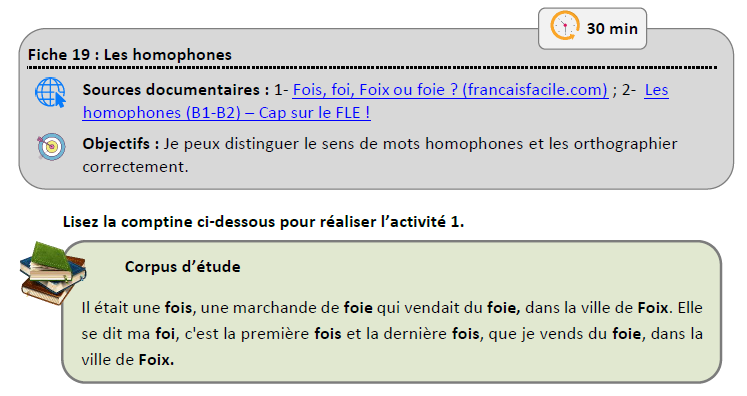Click the "Sources documentaires :" bold label
Viewport: 747px width, 396px height.
point(176,90)
